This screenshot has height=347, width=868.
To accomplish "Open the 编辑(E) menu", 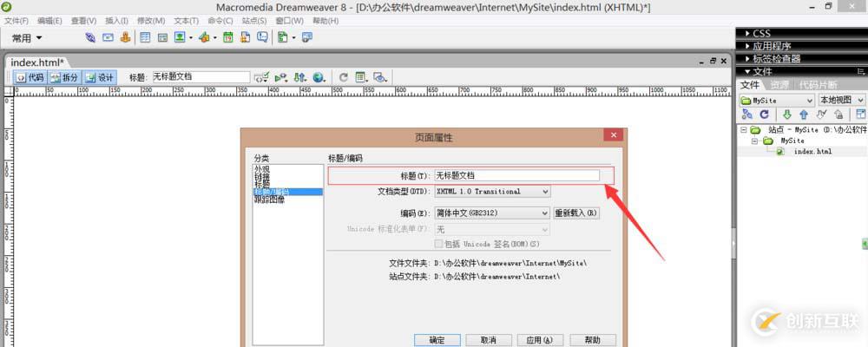I will point(49,21).
